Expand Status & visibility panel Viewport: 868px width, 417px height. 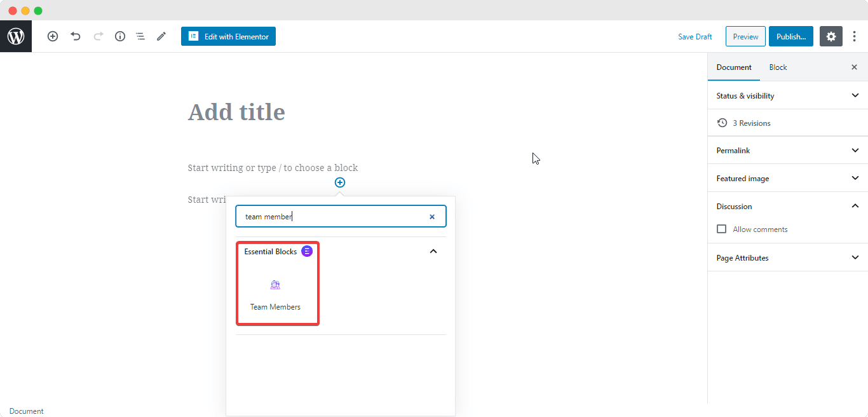pyautogui.click(x=788, y=95)
